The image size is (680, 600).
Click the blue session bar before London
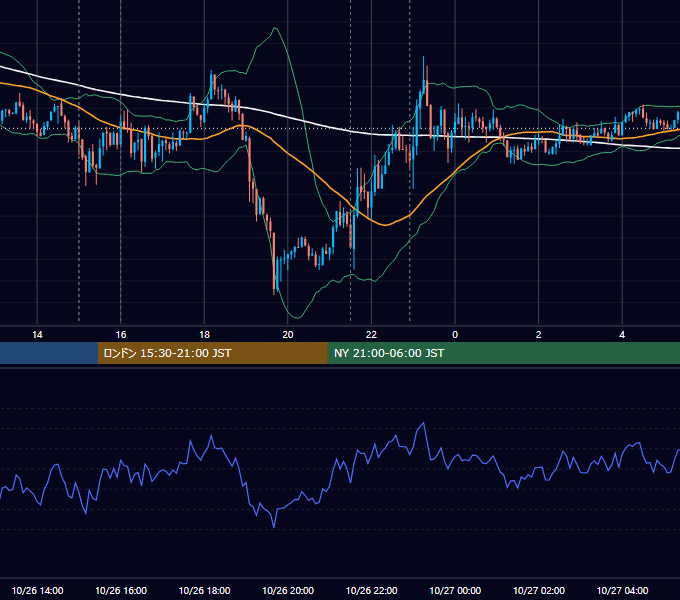49,353
